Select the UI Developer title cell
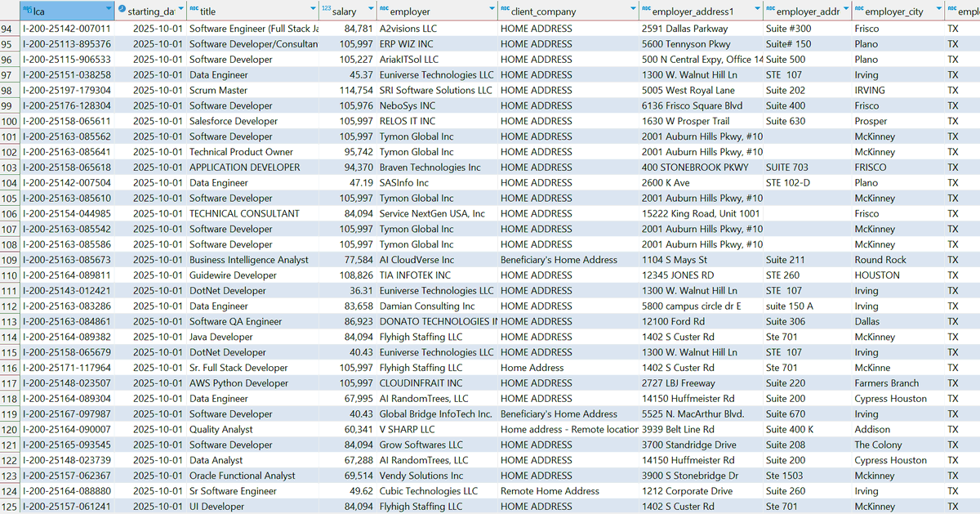The width and height of the screenshot is (980, 514). click(252, 507)
